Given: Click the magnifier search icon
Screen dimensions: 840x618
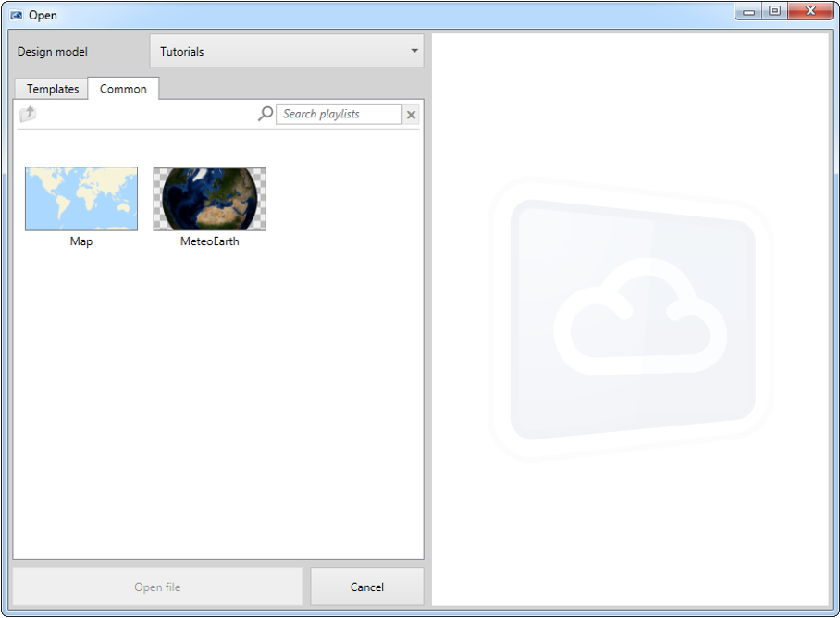Looking at the screenshot, I should pyautogui.click(x=266, y=114).
